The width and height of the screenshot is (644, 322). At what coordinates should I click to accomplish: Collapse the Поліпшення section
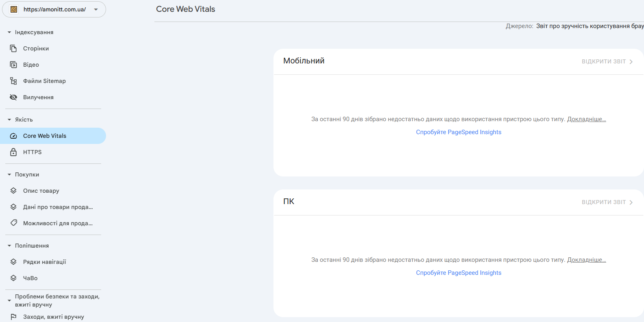pyautogui.click(x=9, y=246)
